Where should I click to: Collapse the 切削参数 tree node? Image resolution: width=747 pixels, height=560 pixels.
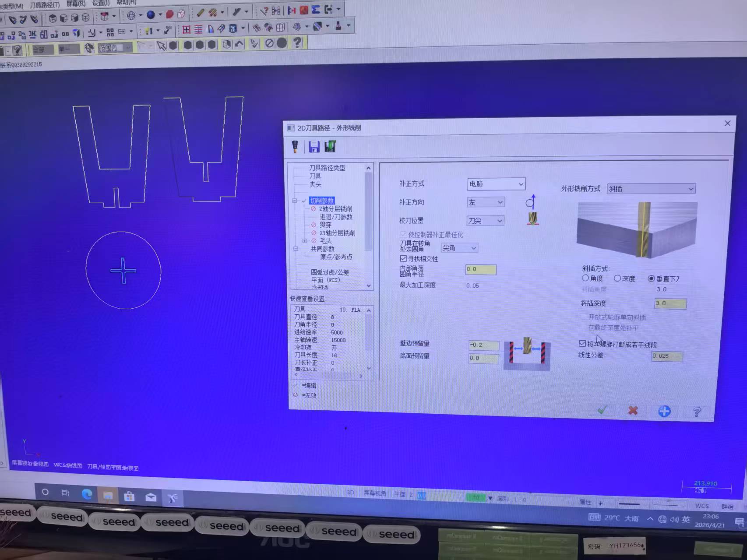click(295, 201)
